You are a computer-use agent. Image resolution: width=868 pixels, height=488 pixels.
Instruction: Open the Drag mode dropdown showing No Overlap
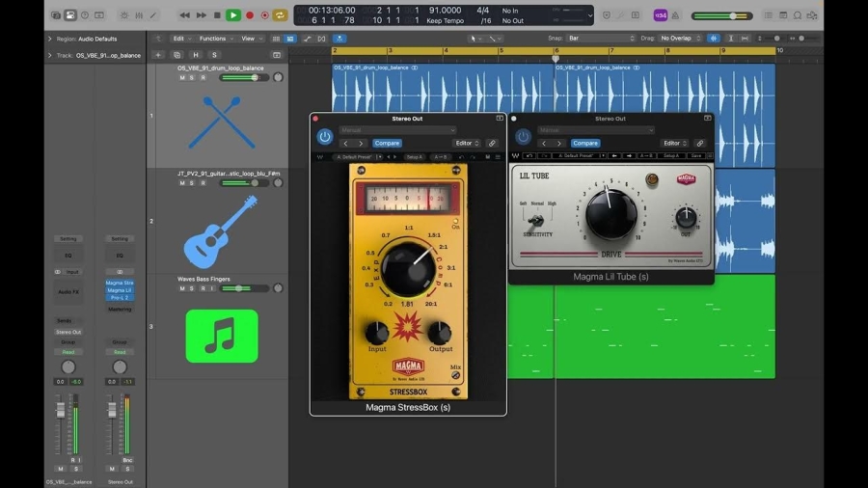coord(679,39)
